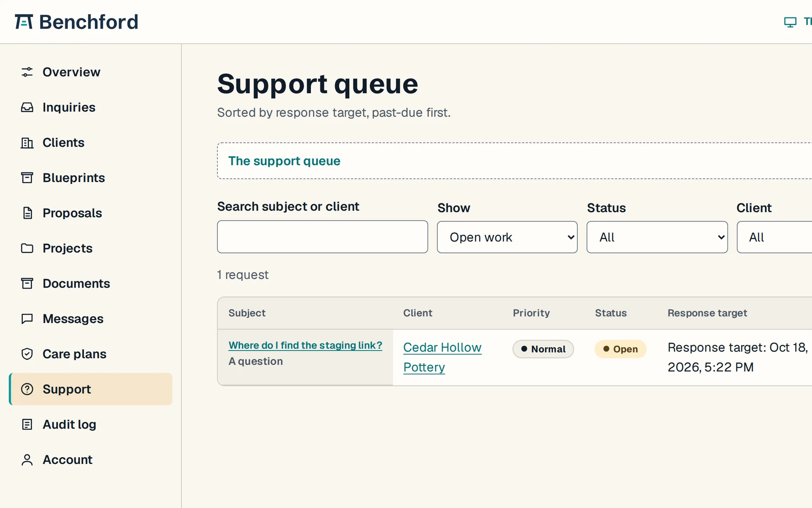Click the Response target column header
812x508 pixels.
pos(707,313)
